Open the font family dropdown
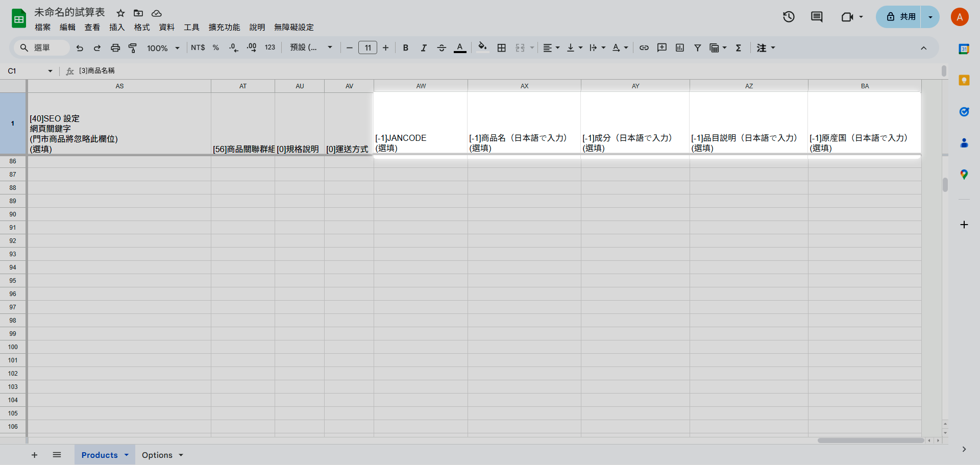980x465 pixels. pyautogui.click(x=311, y=48)
